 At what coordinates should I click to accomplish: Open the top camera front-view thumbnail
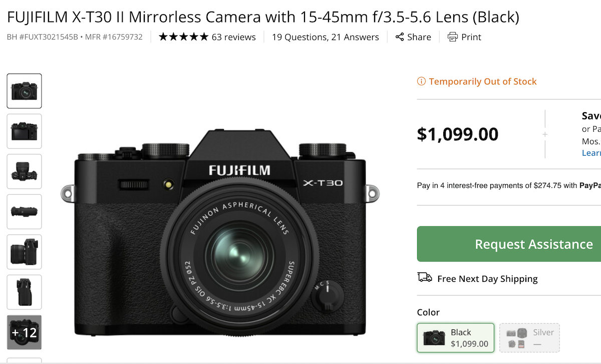pos(24,91)
